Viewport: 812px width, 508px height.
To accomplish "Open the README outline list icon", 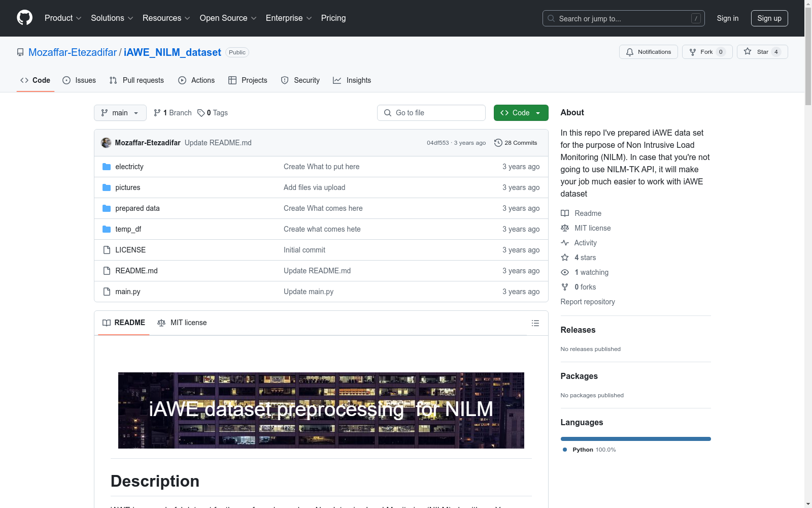I will point(535,323).
